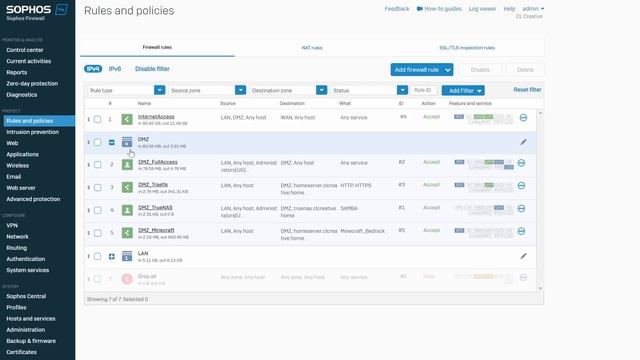Click the rules list scrollbar up arrow
Viewport: 640px width, 360px height.
540,113
